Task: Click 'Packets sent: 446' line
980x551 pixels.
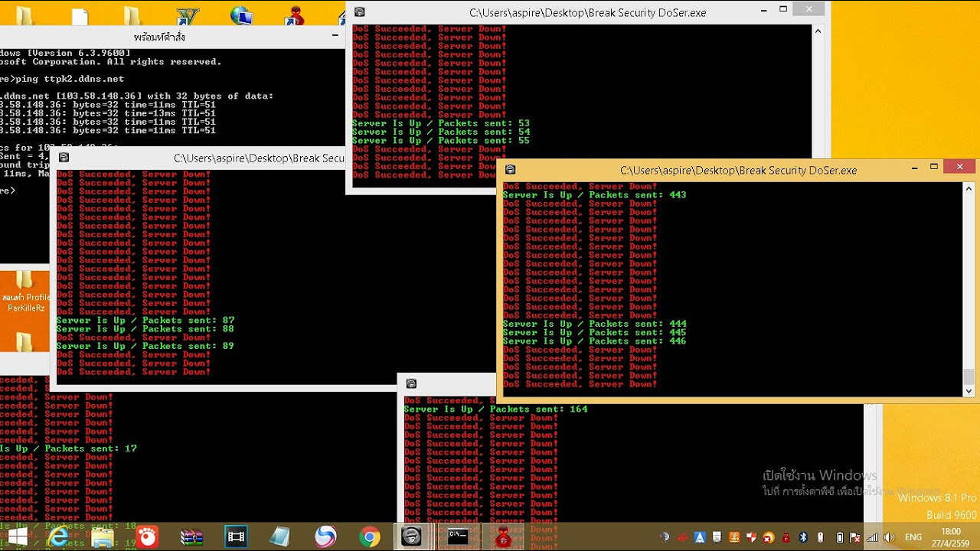Action: click(594, 341)
